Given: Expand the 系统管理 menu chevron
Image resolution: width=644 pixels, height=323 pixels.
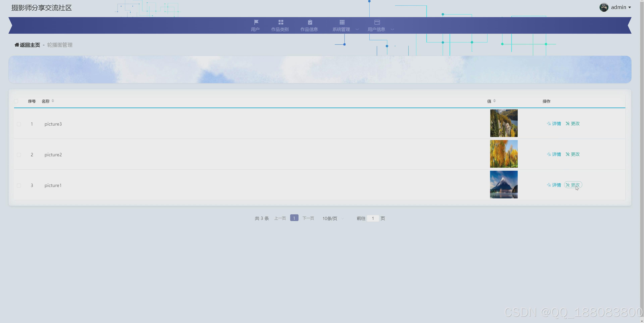Looking at the screenshot, I should 357,29.
